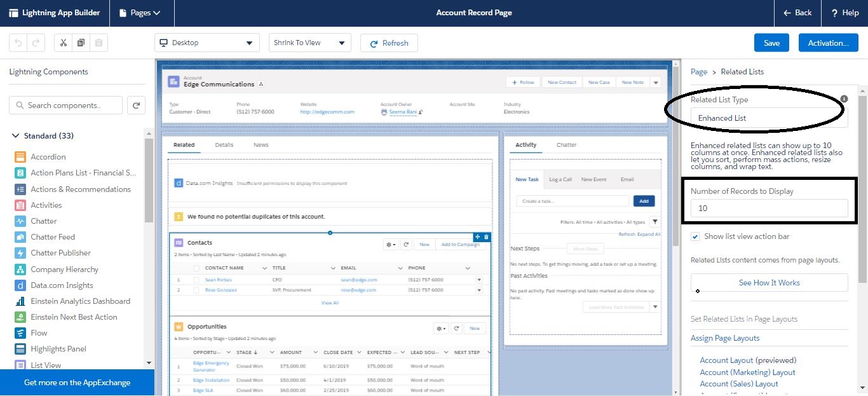Open the Assign Page Layouts link
This screenshot has height=396, width=868.
(x=725, y=338)
